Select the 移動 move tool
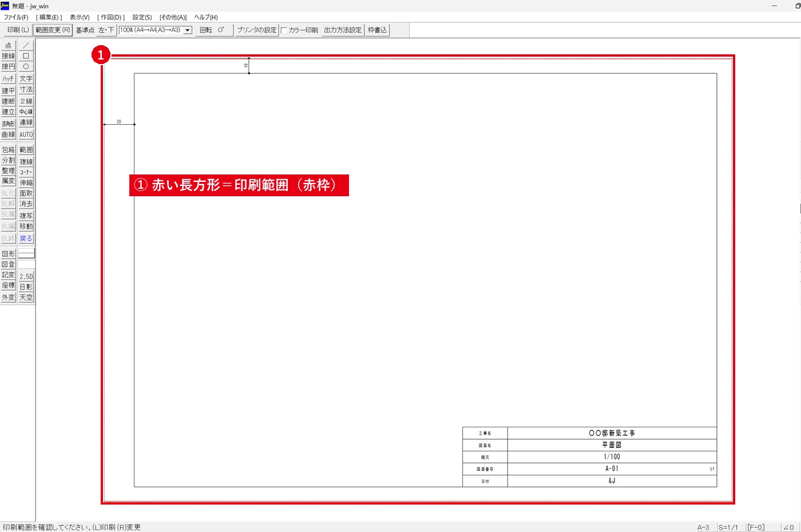Screen dimensions: 801x532 tap(26, 227)
